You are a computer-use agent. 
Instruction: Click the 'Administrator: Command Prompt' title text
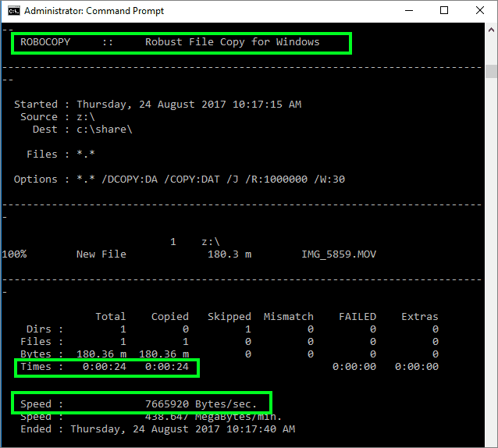tap(94, 11)
